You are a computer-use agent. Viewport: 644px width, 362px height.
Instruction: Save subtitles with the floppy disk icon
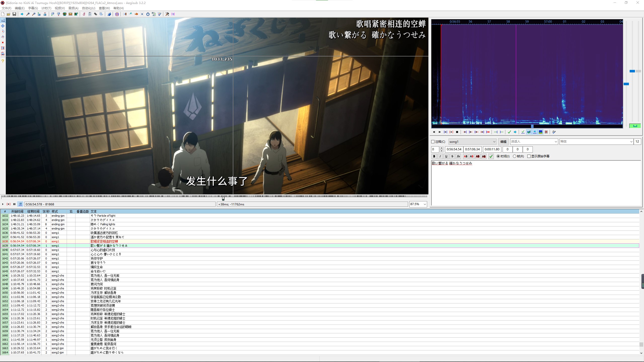14,14
